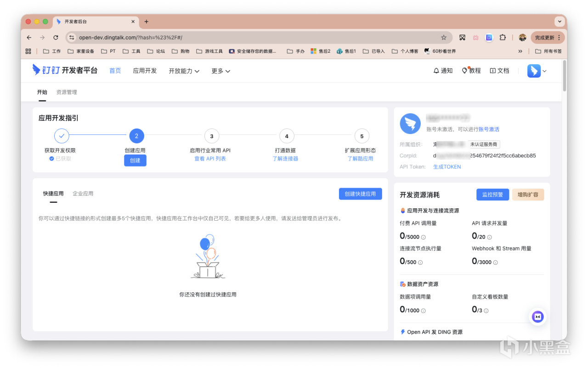
Task: Open the 60秒看世界 bookmark
Action: pyautogui.click(x=440, y=51)
